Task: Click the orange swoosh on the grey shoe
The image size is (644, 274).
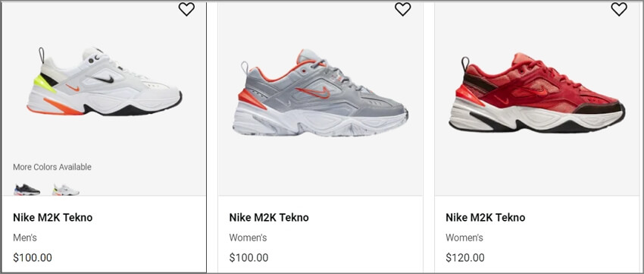Action: pos(313,92)
